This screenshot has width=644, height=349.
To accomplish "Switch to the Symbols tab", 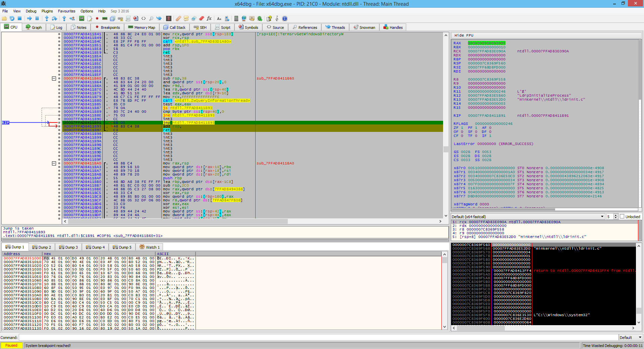I will tap(249, 27).
